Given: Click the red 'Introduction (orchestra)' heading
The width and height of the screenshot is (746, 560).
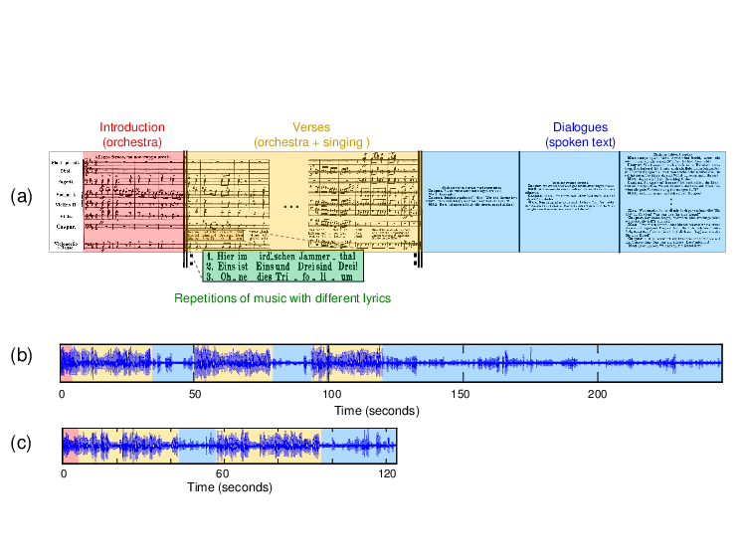Looking at the screenshot, I should point(131,134).
